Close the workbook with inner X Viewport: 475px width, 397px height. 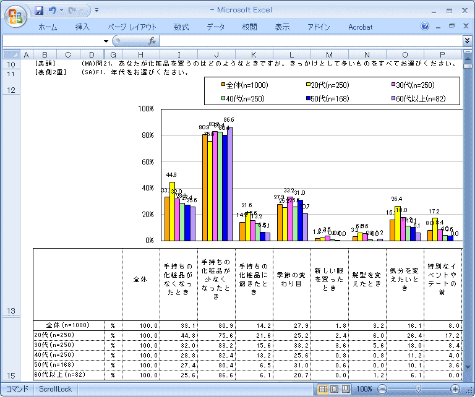click(x=466, y=26)
